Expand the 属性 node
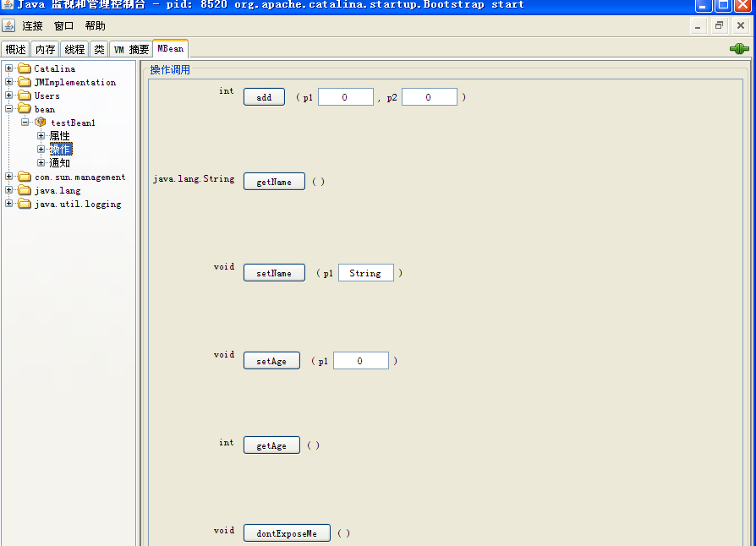 [x=41, y=136]
